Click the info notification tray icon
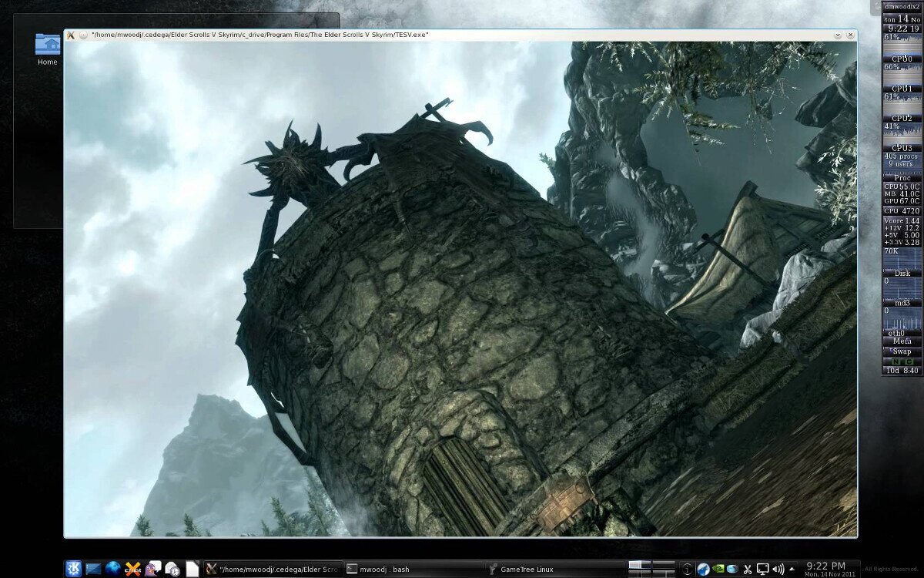This screenshot has width=924, height=578. pyautogui.click(x=688, y=569)
